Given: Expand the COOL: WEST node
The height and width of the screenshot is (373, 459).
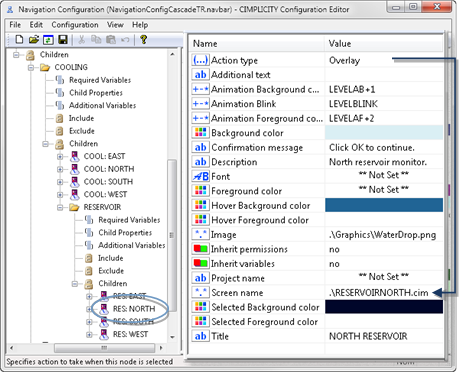Looking at the screenshot, I should pos(60,194).
